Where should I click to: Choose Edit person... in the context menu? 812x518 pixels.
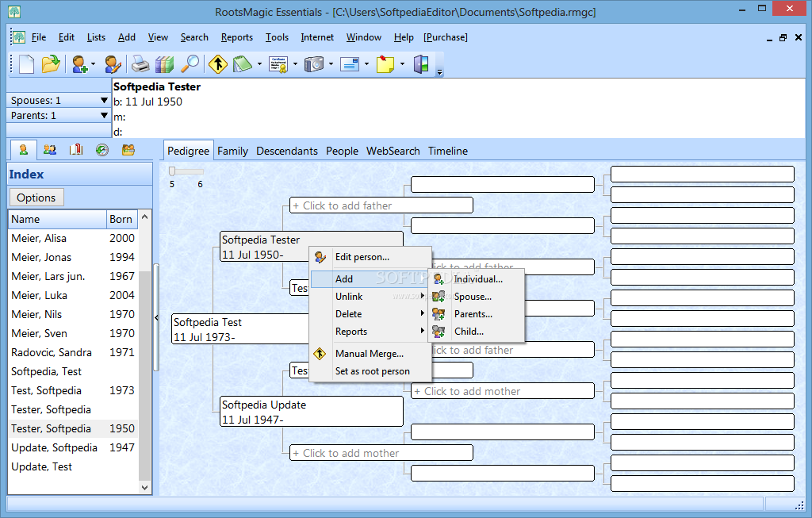(x=371, y=257)
